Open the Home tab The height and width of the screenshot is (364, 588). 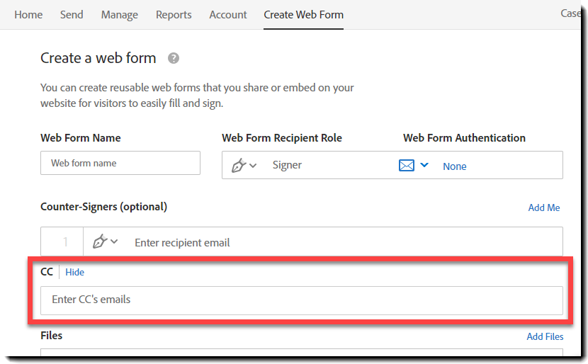tap(28, 14)
